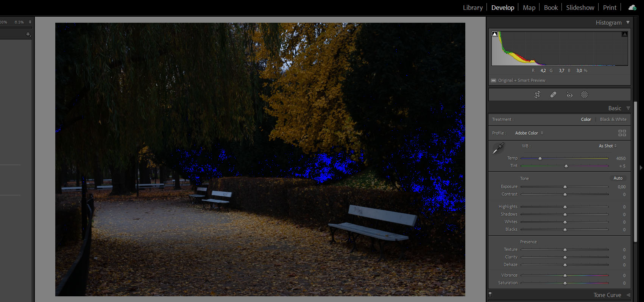Click the Exposure slider handle
The width and height of the screenshot is (644, 302).
(x=565, y=187)
